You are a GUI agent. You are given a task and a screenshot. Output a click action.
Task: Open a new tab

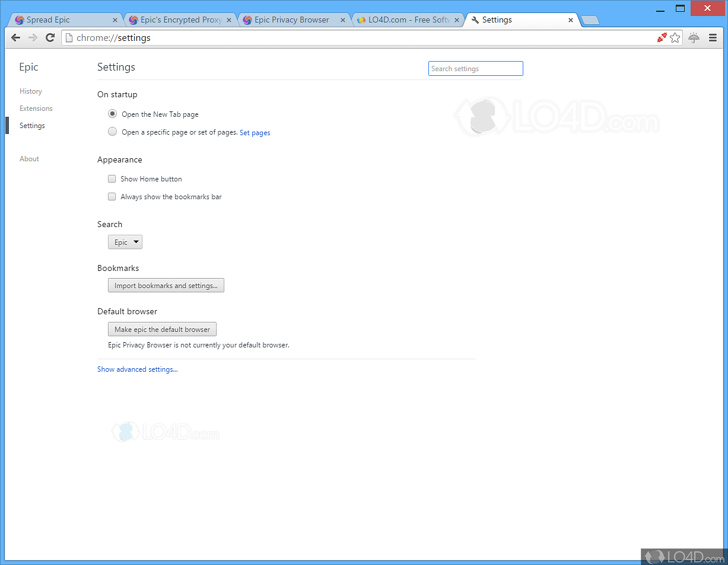click(x=590, y=20)
